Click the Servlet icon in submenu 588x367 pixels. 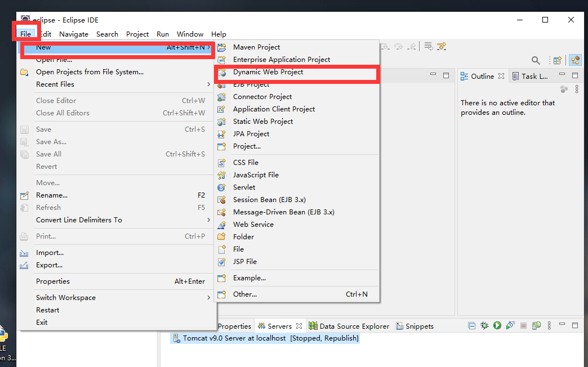tap(221, 187)
